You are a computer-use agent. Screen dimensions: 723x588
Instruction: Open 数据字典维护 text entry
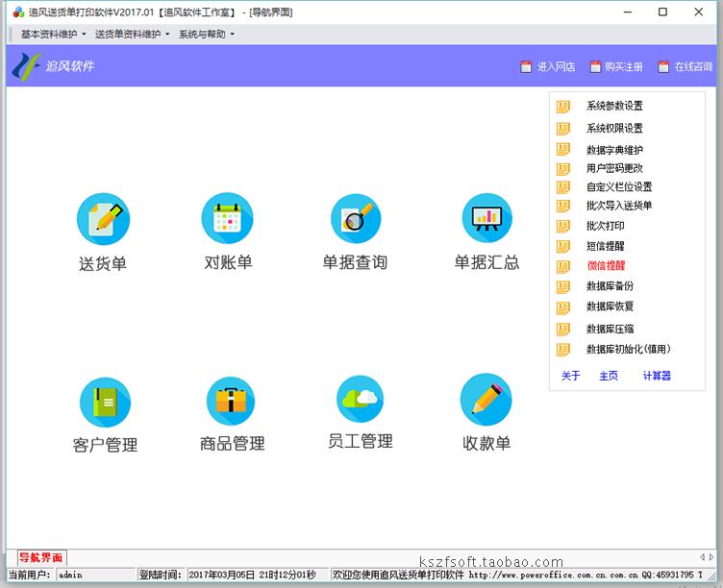coord(614,150)
